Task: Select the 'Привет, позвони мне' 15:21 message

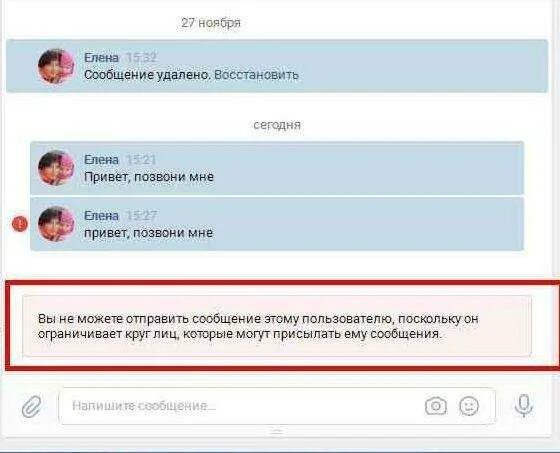Action: 277,168
